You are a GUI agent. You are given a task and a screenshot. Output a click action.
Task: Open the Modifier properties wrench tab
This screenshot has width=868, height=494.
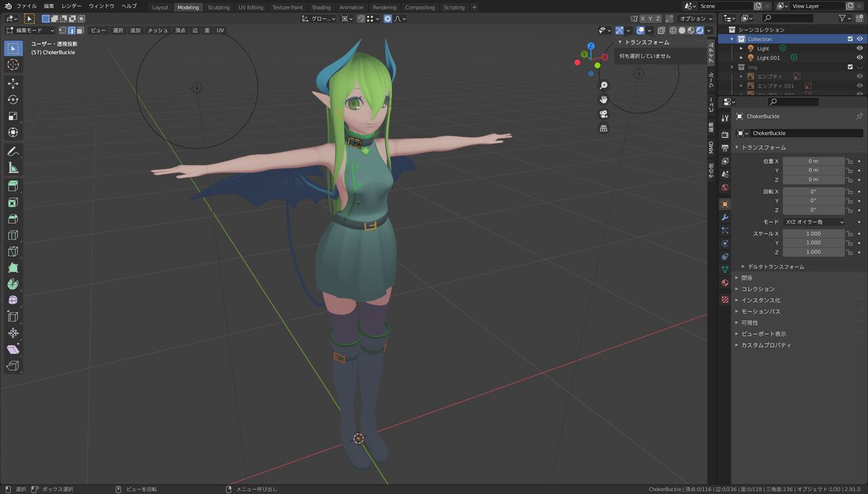point(725,217)
